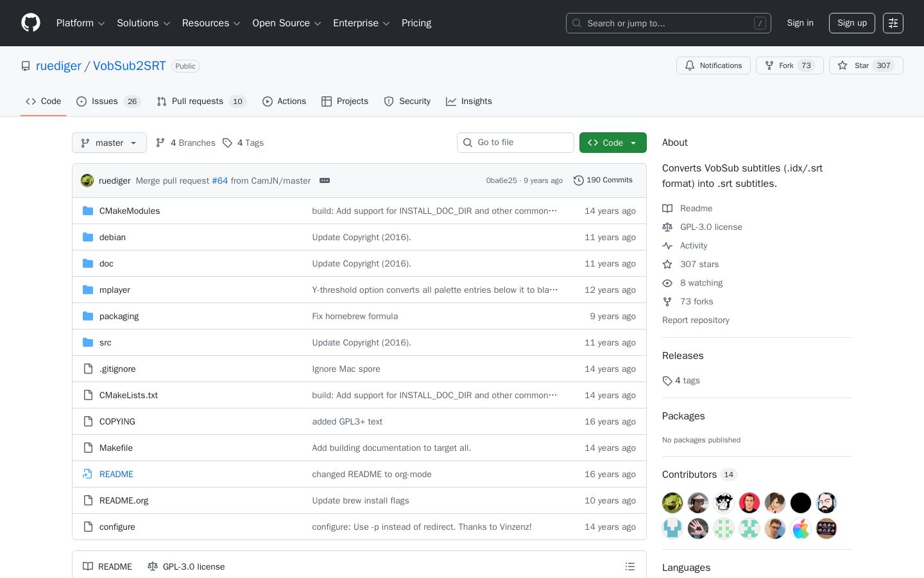Expand the Enterprise menu
Screen dimensions: 924x578
click(361, 23)
